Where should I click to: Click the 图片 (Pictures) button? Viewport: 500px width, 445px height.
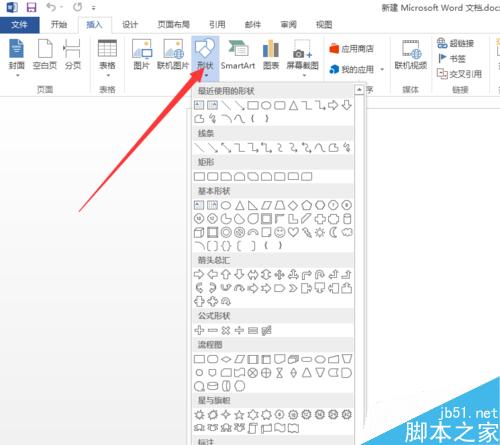142,55
